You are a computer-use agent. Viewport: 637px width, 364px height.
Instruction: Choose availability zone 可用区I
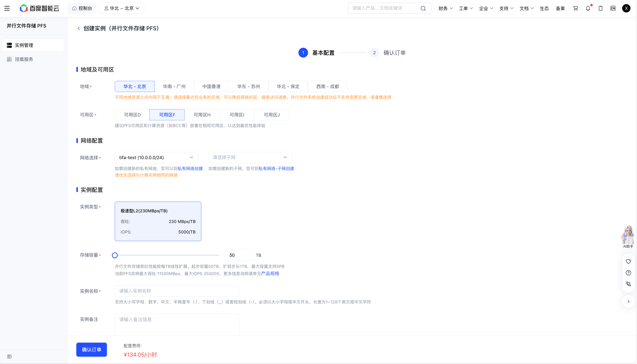237,115
